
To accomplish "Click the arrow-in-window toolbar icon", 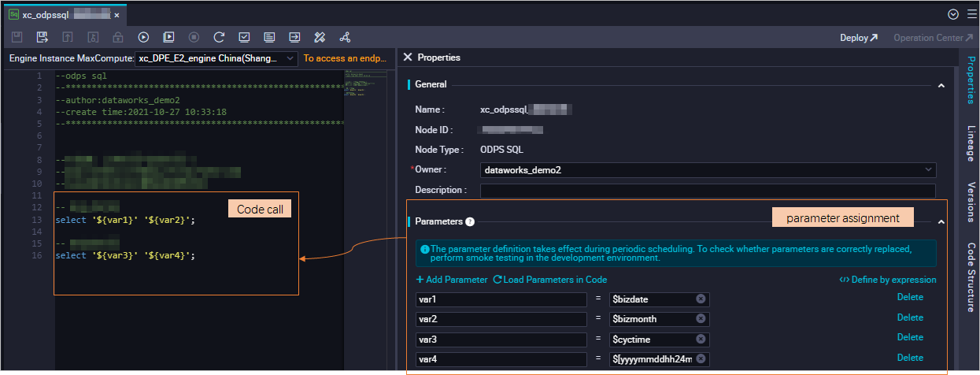I will coord(294,37).
